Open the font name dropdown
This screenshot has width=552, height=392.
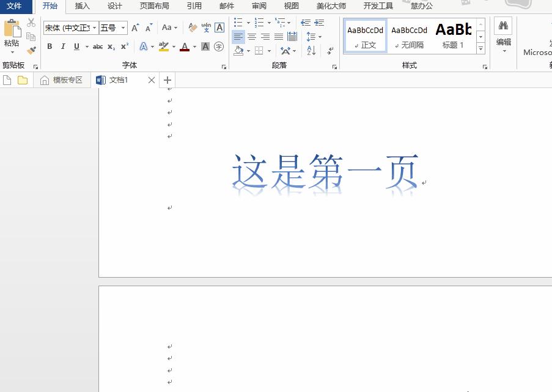point(94,28)
